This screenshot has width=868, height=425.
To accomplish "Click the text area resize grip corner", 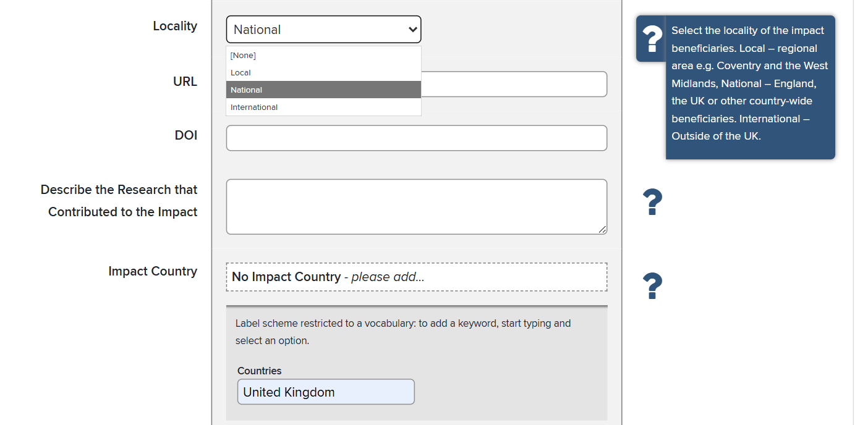I will tap(602, 230).
